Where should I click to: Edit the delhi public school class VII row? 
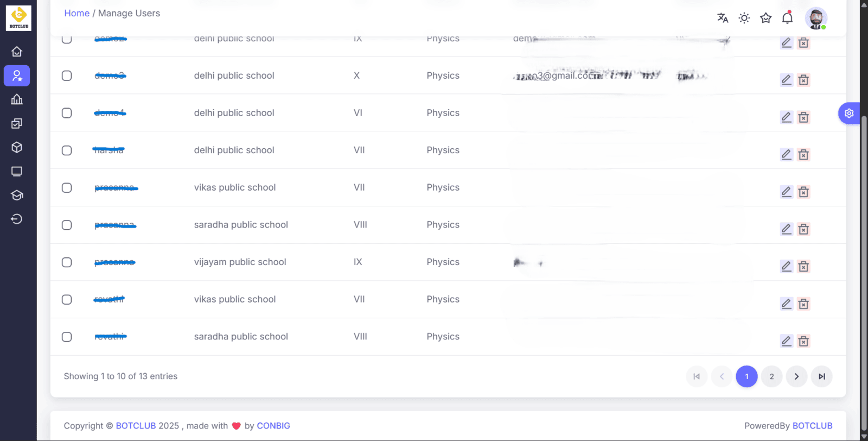[786, 155]
